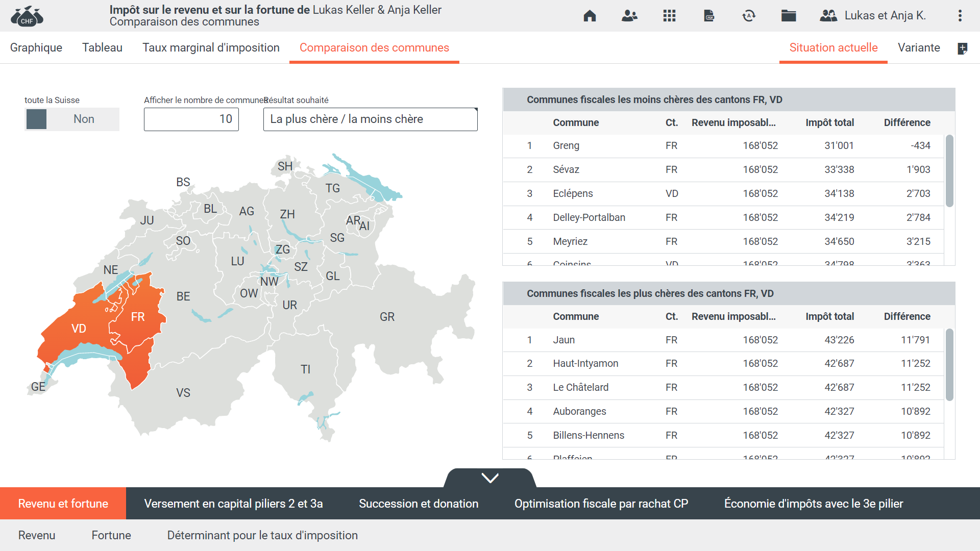980x551 pixels.
Task: Open Succession et donation section
Action: [419, 504]
